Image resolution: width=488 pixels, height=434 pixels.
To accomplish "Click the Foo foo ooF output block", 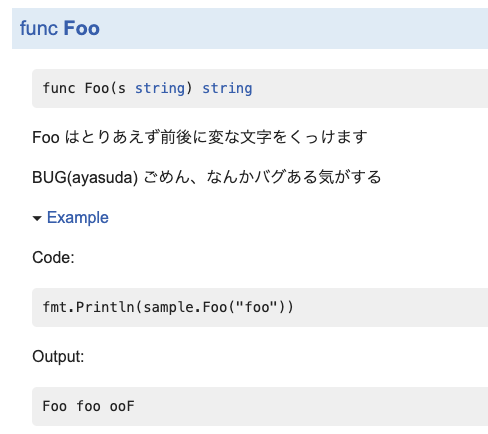I will click(x=260, y=406).
